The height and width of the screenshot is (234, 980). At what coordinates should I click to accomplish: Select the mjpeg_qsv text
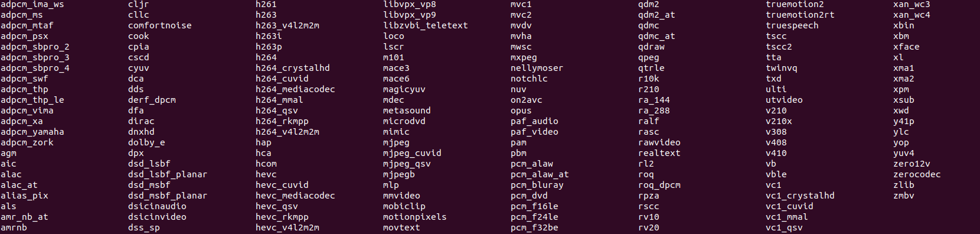407,164
